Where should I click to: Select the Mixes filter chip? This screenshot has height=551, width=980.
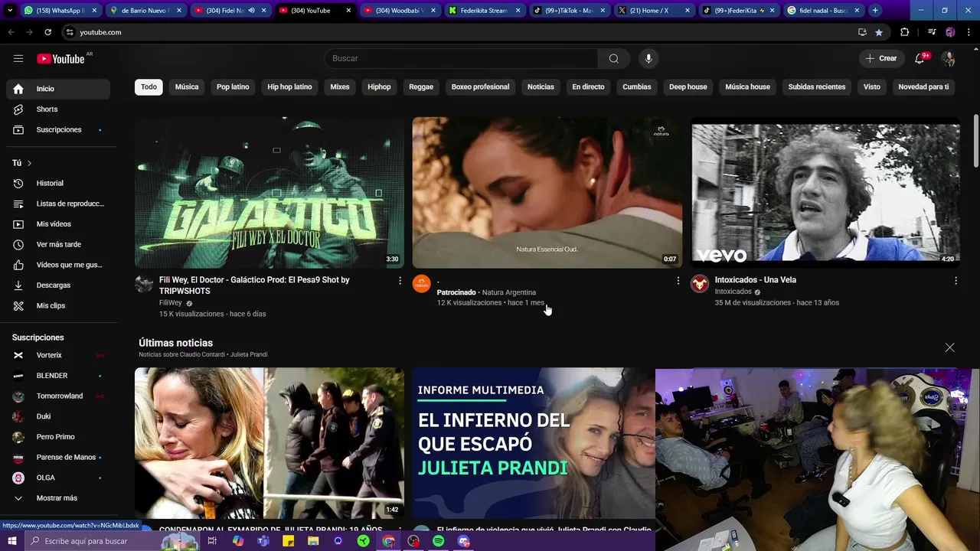340,87
